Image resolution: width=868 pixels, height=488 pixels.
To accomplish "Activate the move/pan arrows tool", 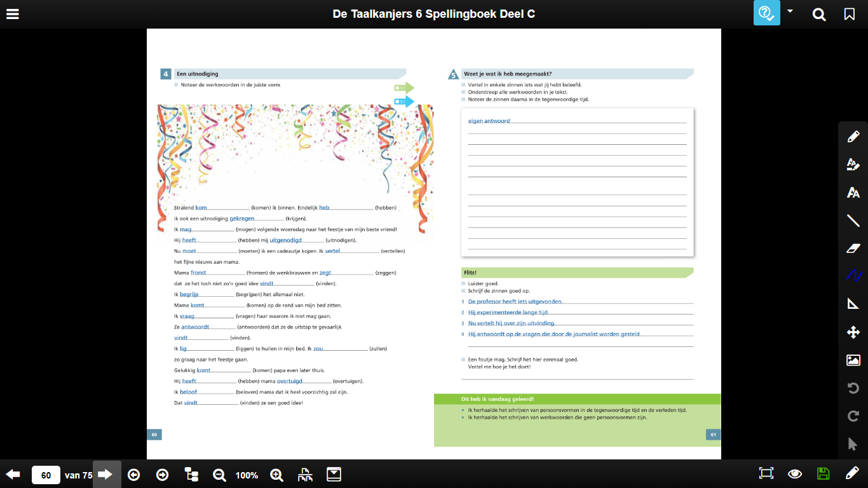I will point(853,332).
